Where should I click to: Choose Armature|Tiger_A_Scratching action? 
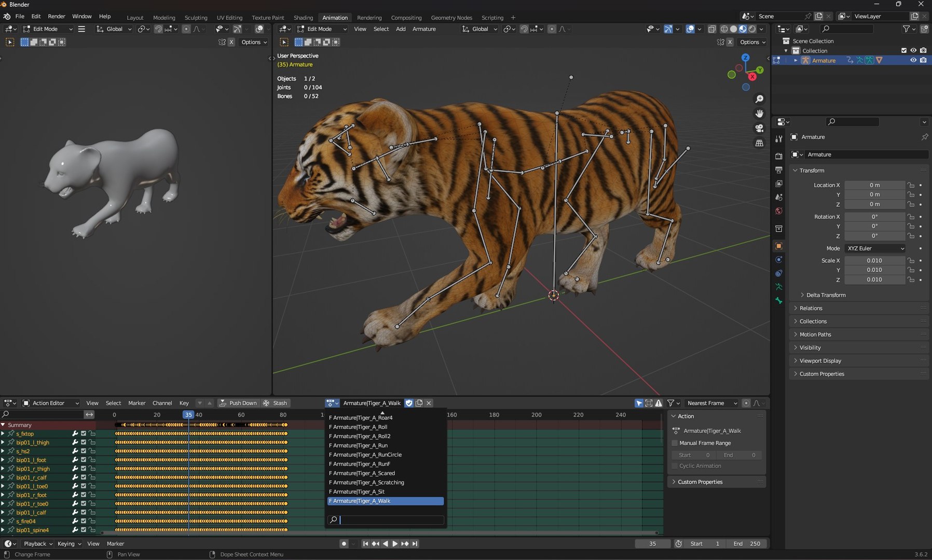386,482
